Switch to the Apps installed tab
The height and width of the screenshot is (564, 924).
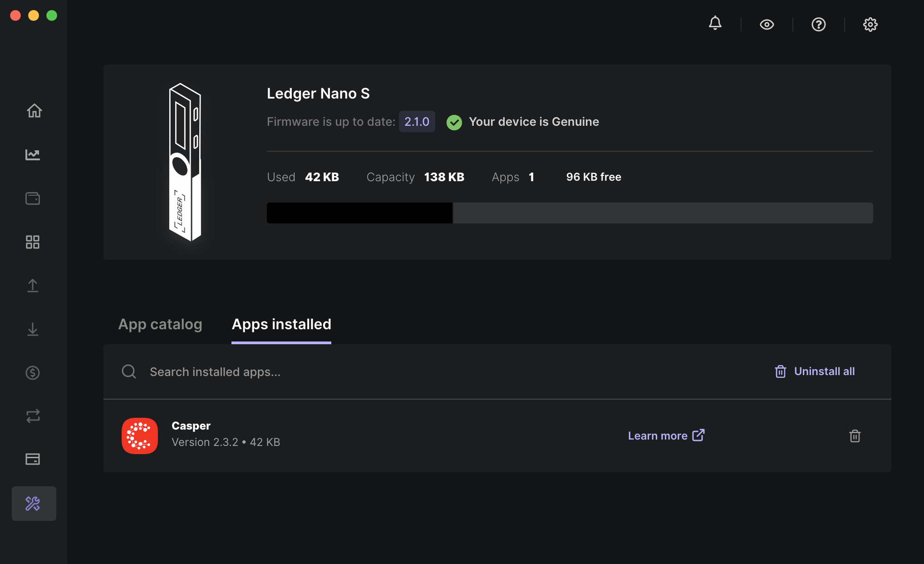tap(281, 324)
